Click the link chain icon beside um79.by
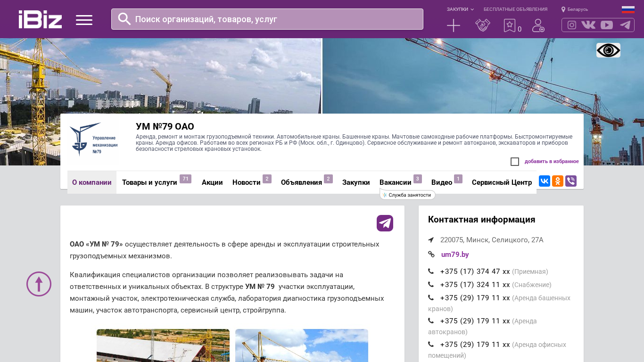Screen dimensions: 644x362 pyautogui.click(x=431, y=255)
